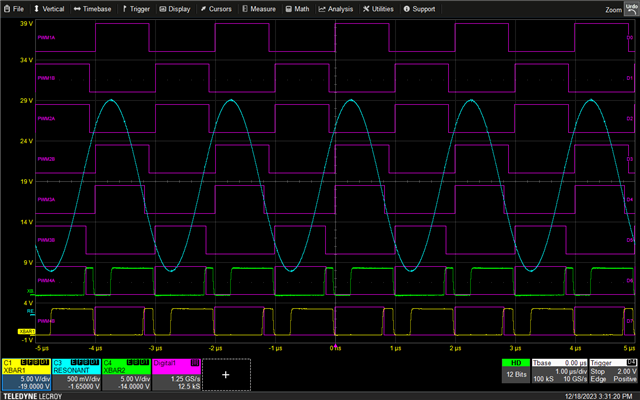640x400 pixels.
Task: Open the Vertical menu
Action: tap(50, 8)
